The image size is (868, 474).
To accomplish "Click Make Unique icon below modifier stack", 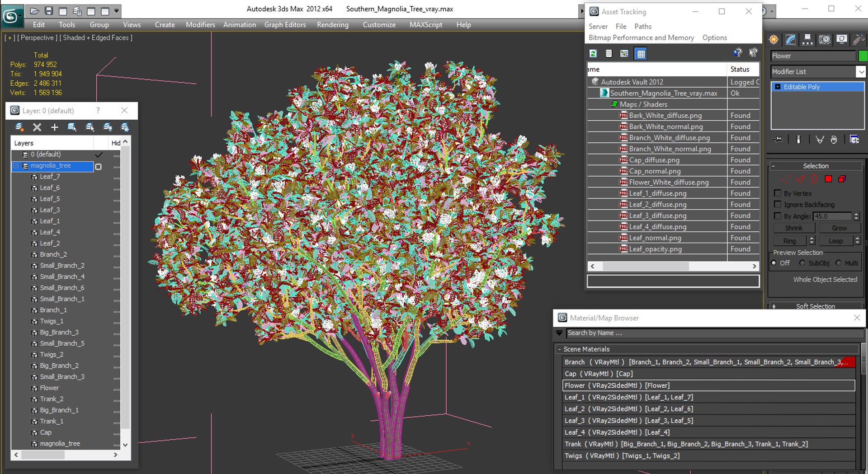I will [820, 139].
